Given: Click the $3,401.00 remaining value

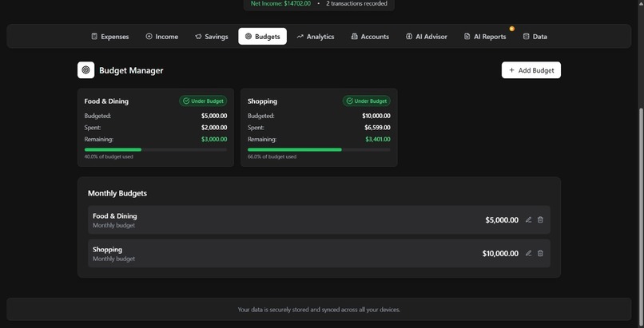Looking at the screenshot, I should tap(378, 140).
